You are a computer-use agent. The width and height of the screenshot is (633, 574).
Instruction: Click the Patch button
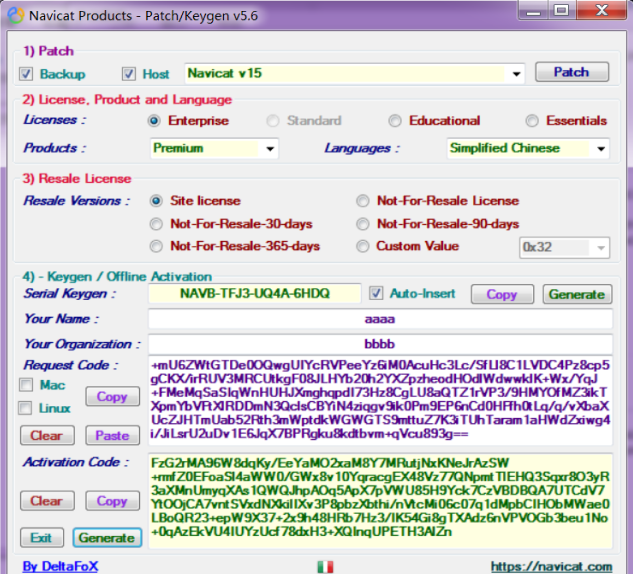click(x=572, y=72)
